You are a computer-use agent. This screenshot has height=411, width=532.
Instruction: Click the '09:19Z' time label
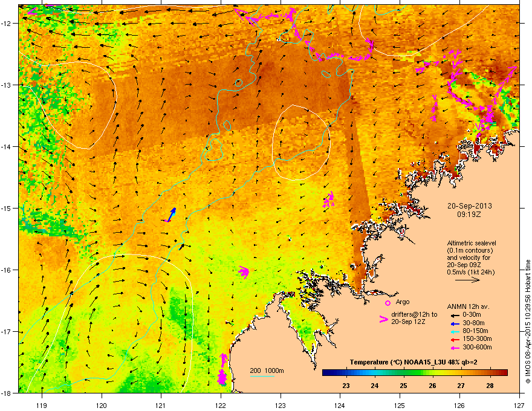coord(469,215)
